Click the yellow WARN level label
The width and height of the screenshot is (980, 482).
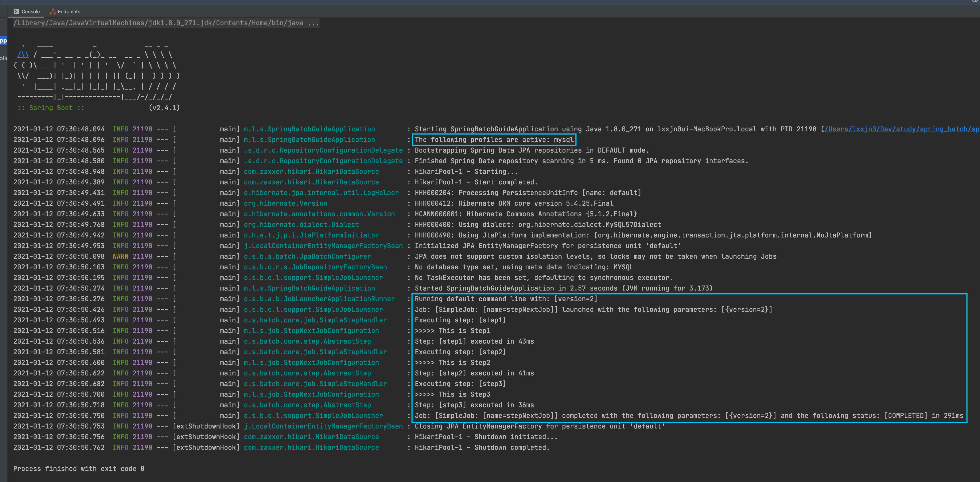[120, 257]
